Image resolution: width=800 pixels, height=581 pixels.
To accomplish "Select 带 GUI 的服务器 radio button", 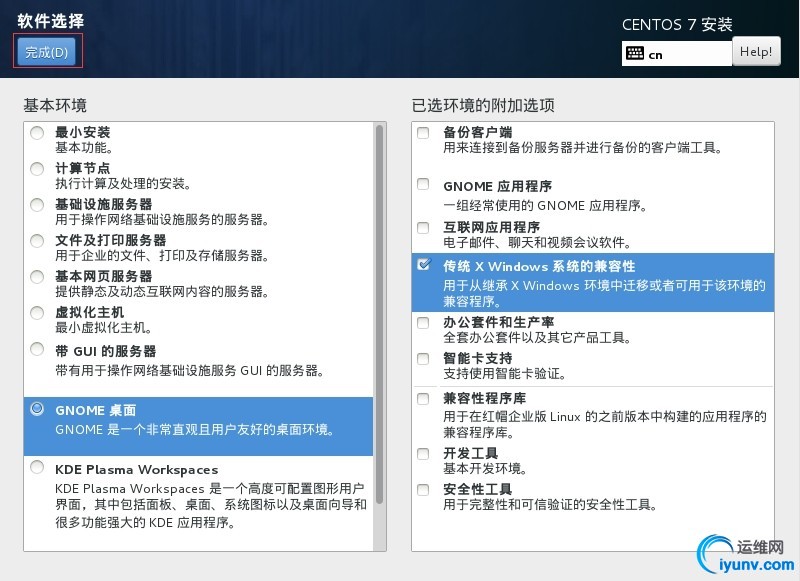I will point(37,349).
